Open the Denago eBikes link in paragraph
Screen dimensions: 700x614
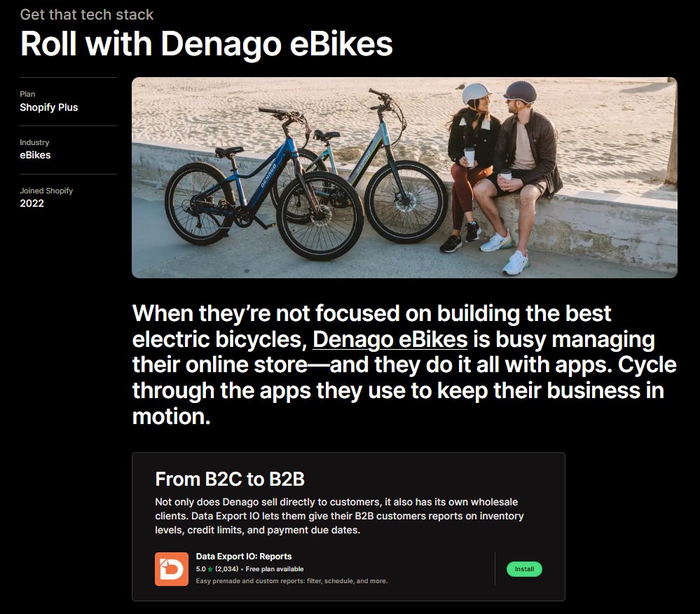click(390, 339)
